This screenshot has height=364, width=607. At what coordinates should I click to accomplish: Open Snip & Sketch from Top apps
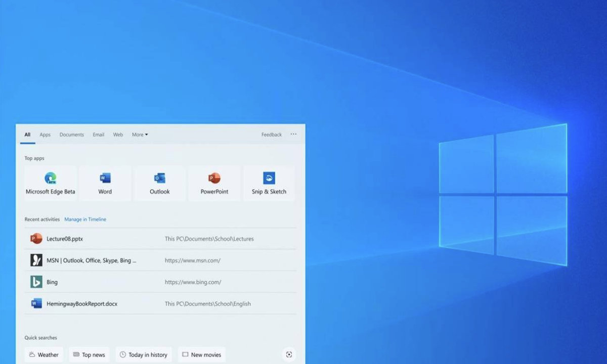point(269,183)
